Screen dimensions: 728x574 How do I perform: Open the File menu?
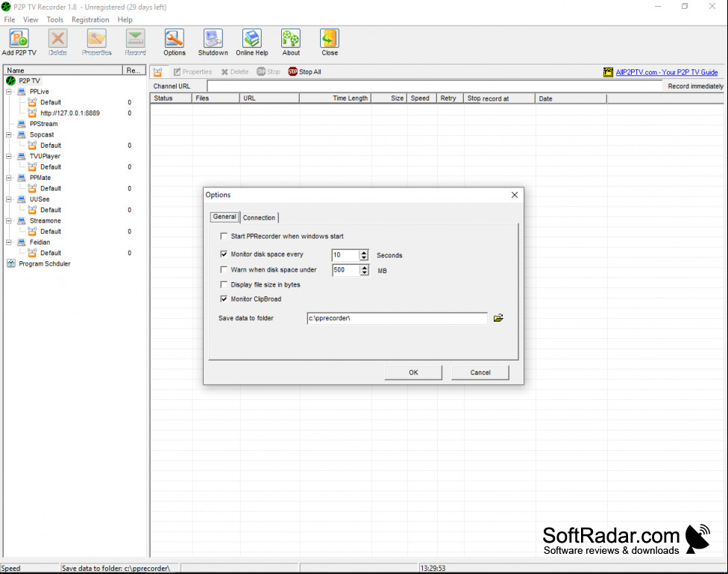pyautogui.click(x=9, y=19)
